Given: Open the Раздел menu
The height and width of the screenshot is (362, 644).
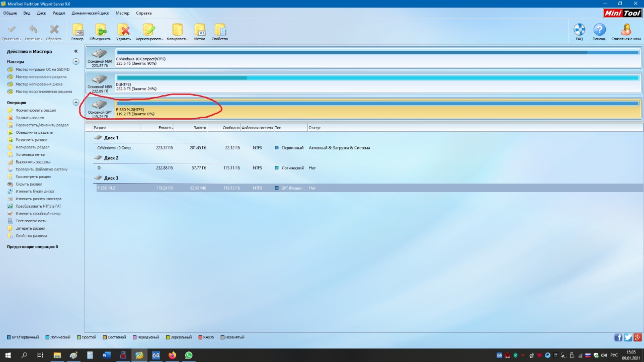Looking at the screenshot, I should 59,13.
